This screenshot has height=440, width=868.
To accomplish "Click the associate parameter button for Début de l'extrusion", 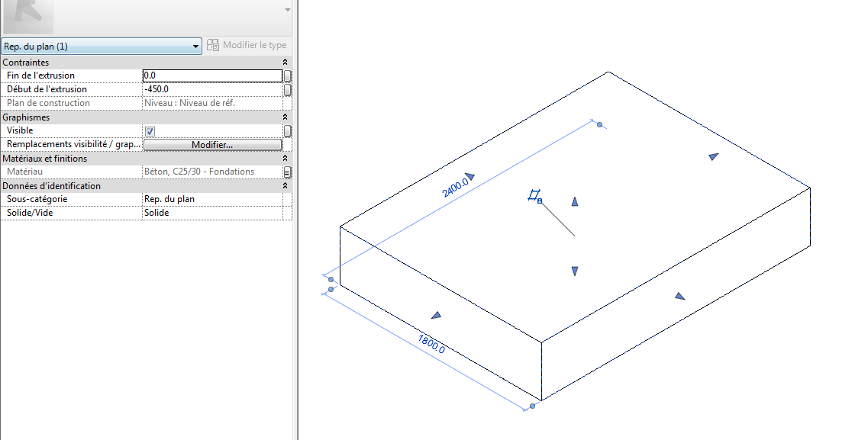I will click(x=288, y=90).
